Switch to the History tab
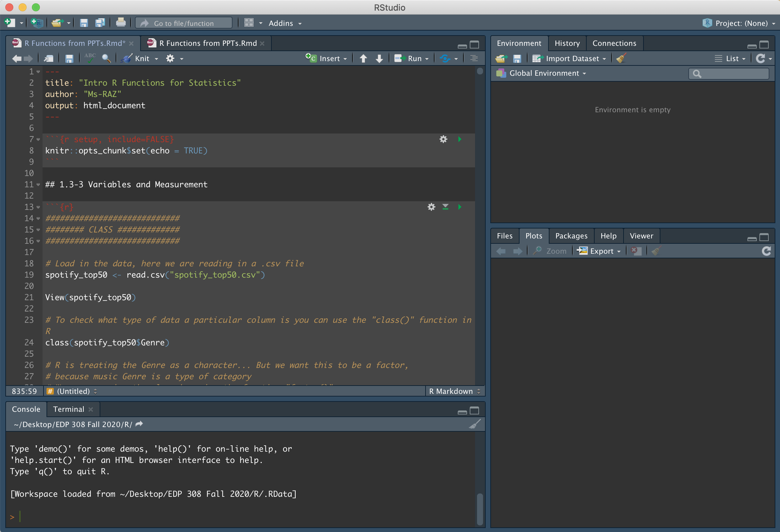Image resolution: width=780 pixels, height=532 pixels. (567, 43)
